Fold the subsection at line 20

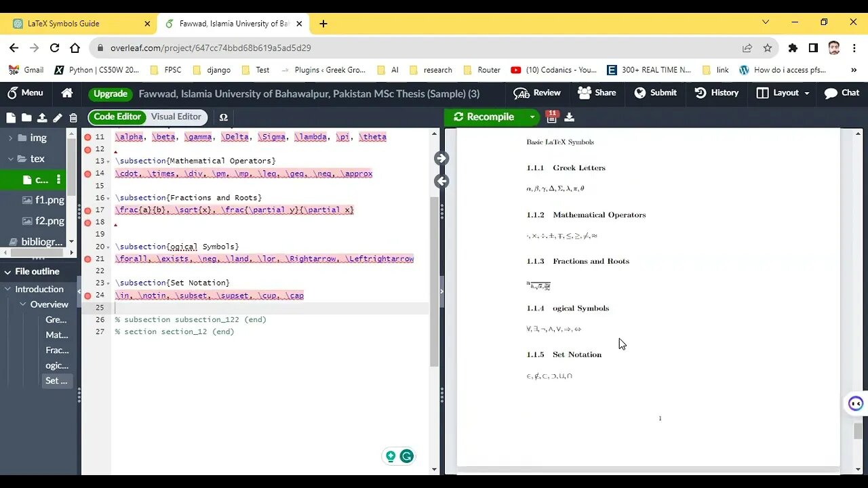[109, 247]
